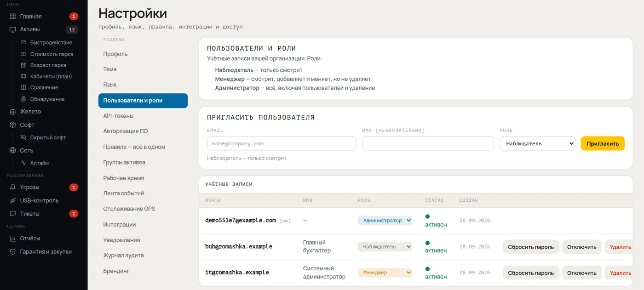
Task: Open the Язык settings section
Action: (143, 85)
